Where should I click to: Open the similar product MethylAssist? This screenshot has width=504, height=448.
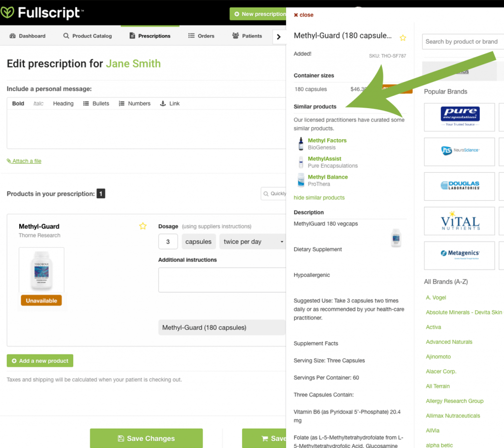324,159
